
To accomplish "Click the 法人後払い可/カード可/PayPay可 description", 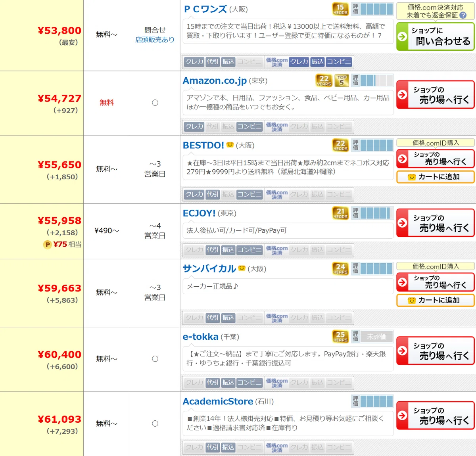I will (237, 230).
